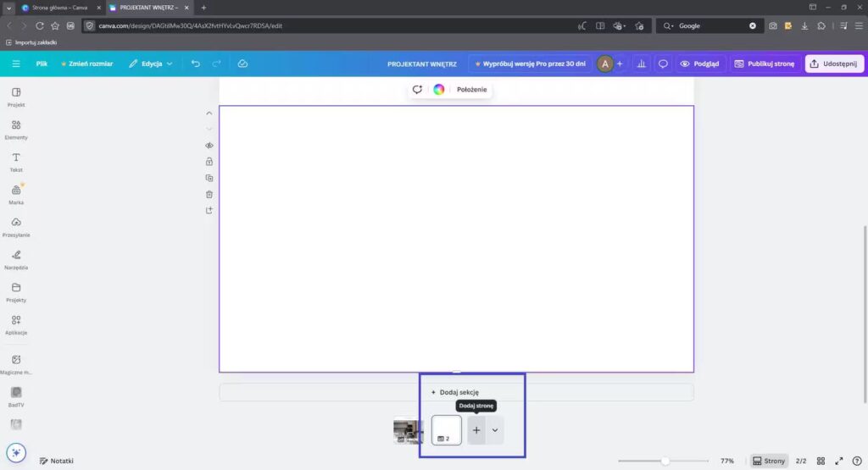Open Importuj zakładki bookmark item
This screenshot has height=470, width=868.
click(31, 42)
